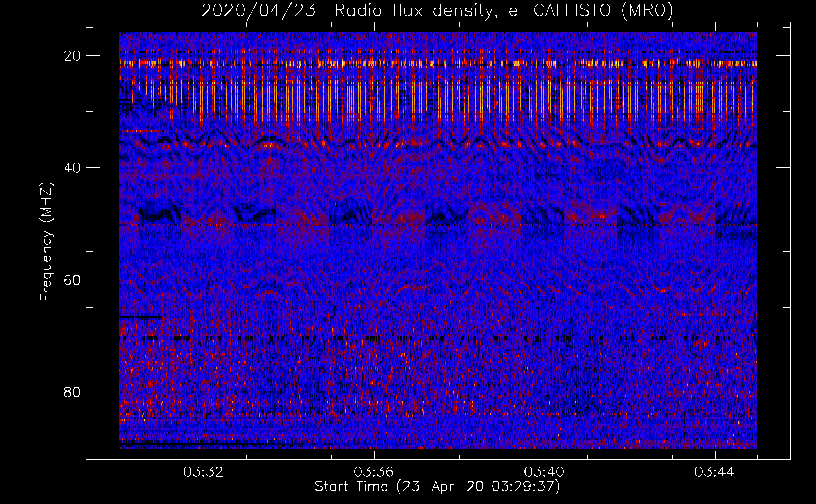
Task: Click the 'Frequency (MHZ)' axis label
Action: (46, 241)
